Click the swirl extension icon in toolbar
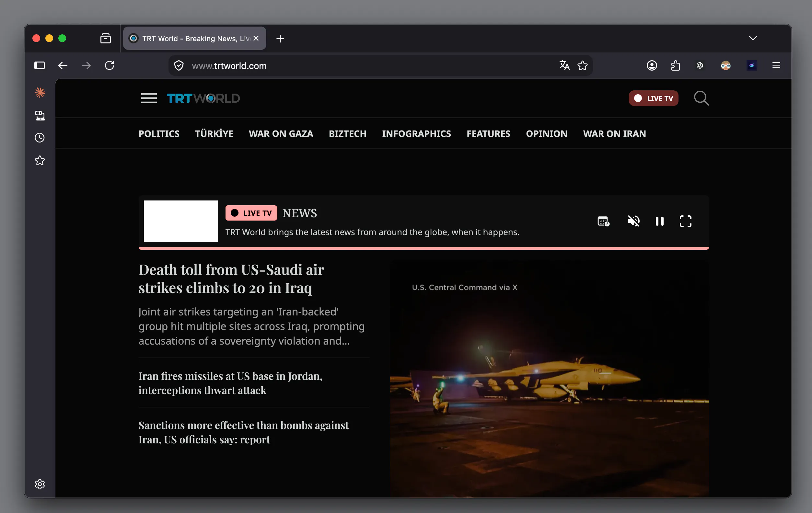The image size is (812, 513). (700, 65)
